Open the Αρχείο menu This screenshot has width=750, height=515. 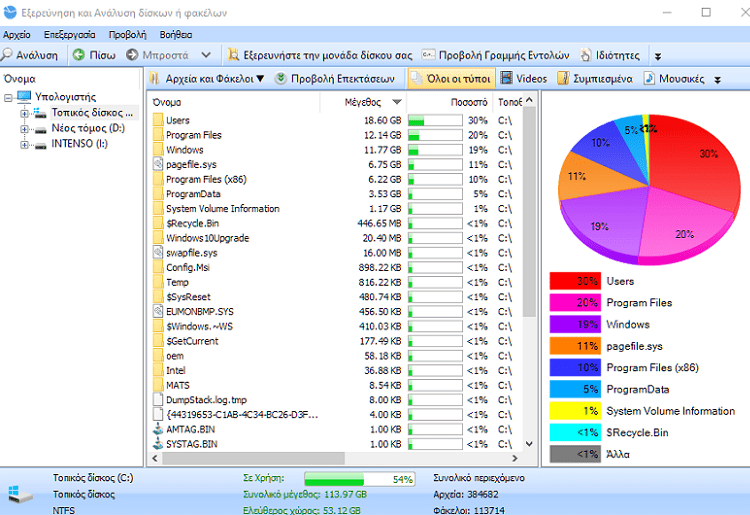pyautogui.click(x=17, y=34)
